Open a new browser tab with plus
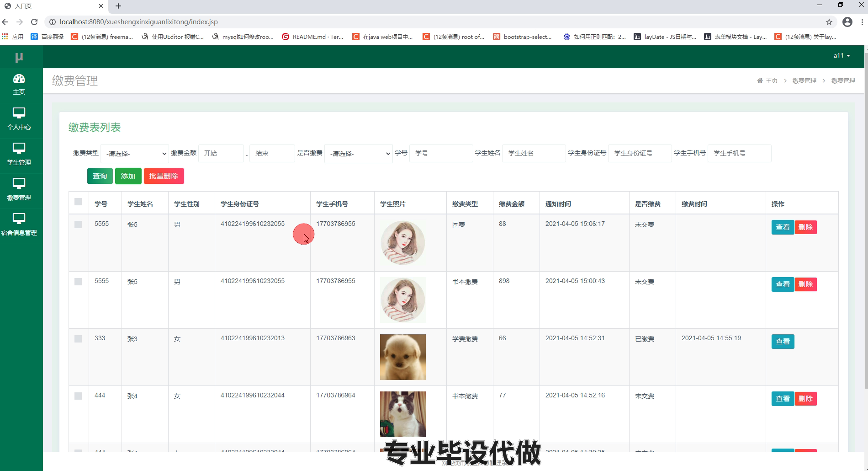The width and height of the screenshot is (868, 471). 118,6
